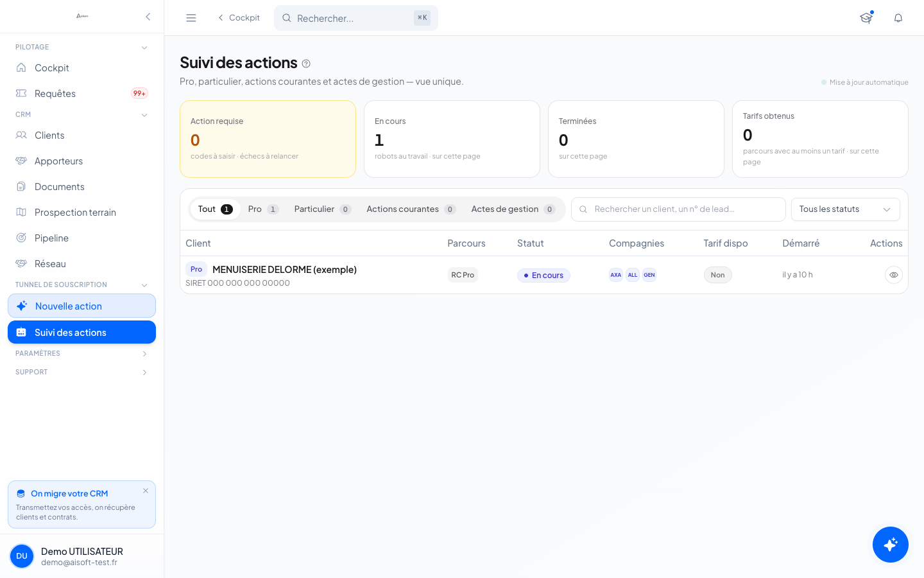The width and height of the screenshot is (924, 578).
Task: Click the DU user avatar
Action: point(22,556)
